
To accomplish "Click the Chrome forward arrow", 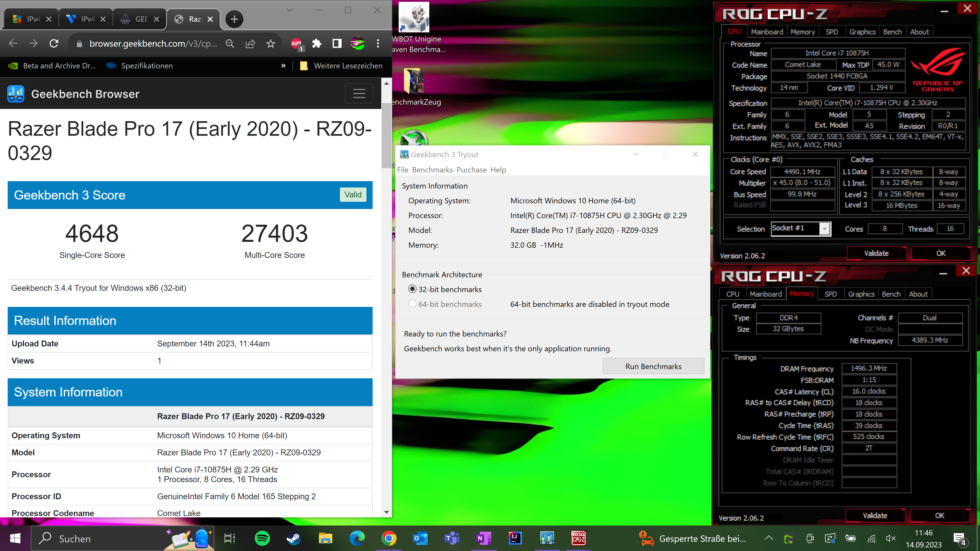I will pyautogui.click(x=33, y=43).
